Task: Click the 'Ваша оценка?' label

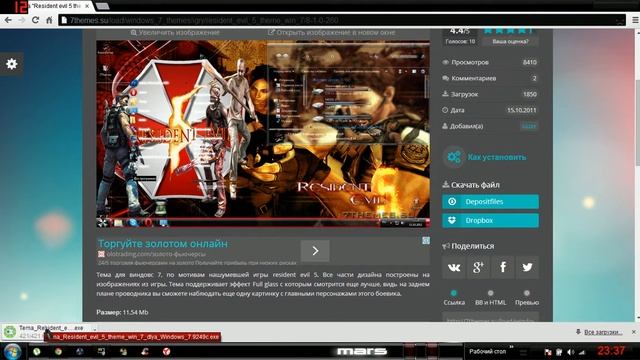Action: [x=510, y=41]
